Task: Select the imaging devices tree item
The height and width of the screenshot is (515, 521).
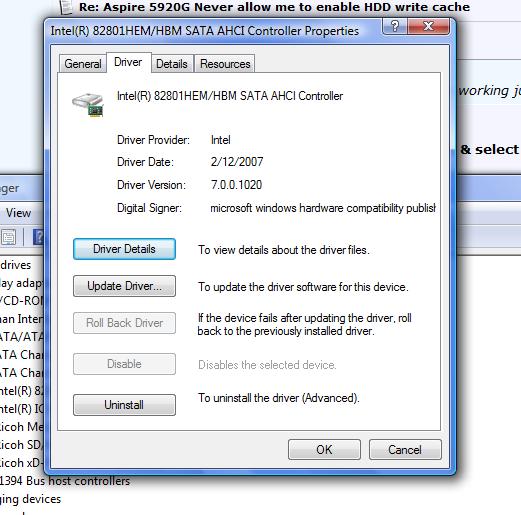Action: point(31,499)
